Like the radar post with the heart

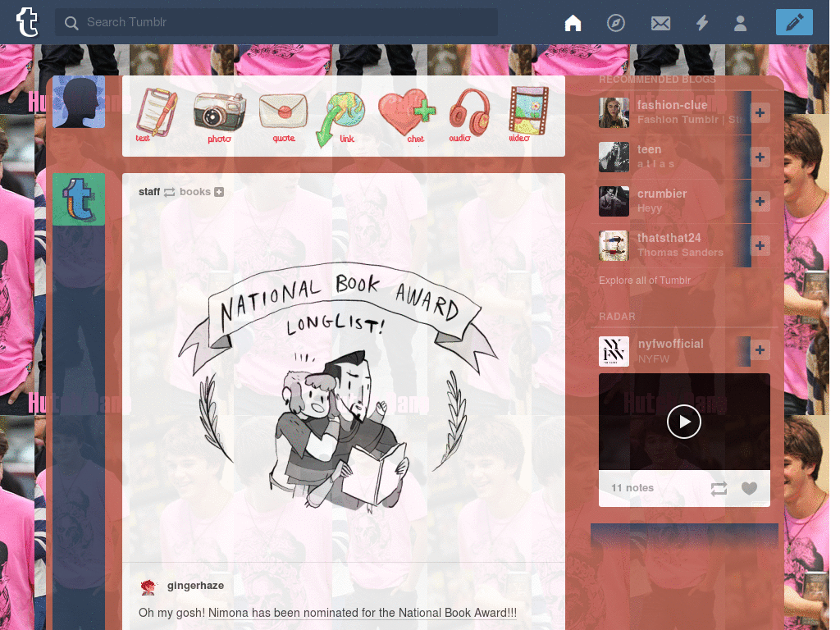coord(750,489)
